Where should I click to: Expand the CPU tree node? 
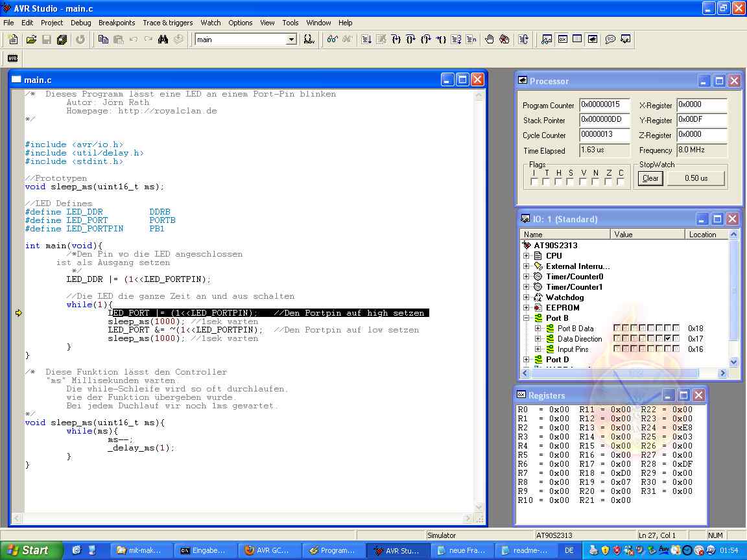[526, 256]
